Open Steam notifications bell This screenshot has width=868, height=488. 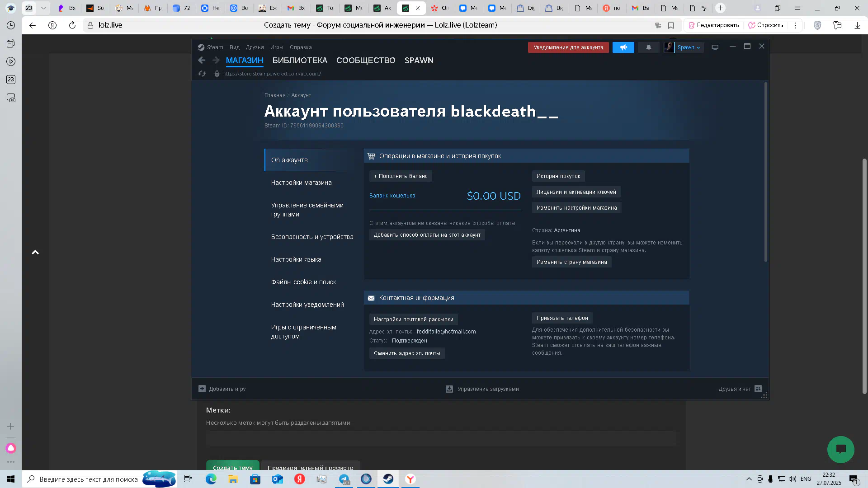[649, 47]
